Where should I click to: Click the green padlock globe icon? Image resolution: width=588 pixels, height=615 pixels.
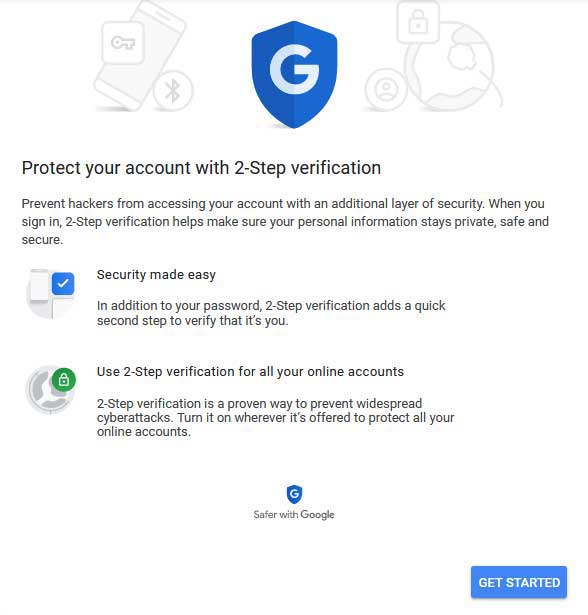tap(51, 389)
